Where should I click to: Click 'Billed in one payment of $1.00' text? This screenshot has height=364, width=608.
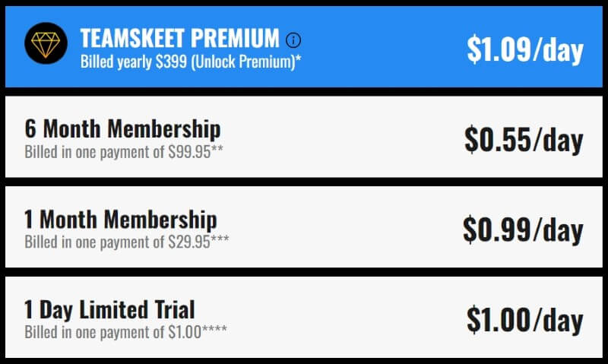pyautogui.click(x=112, y=332)
